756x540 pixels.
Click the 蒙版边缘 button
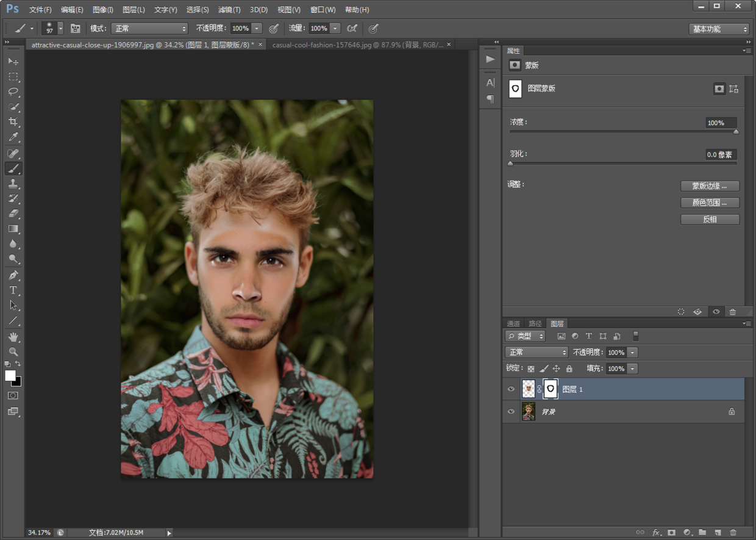[710, 186]
